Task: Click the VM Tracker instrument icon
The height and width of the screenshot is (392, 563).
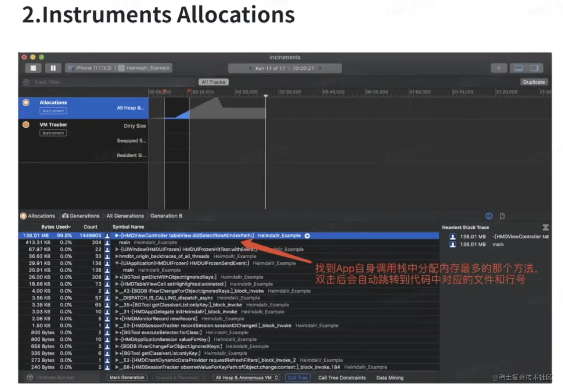Action: click(26, 125)
